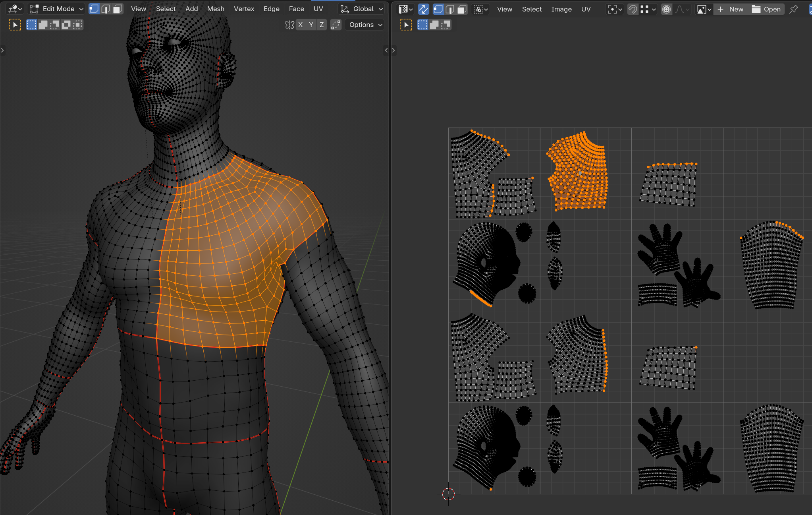This screenshot has width=812, height=515.
Task: Enable snapping magnet in UV editor
Action: [x=633, y=9]
